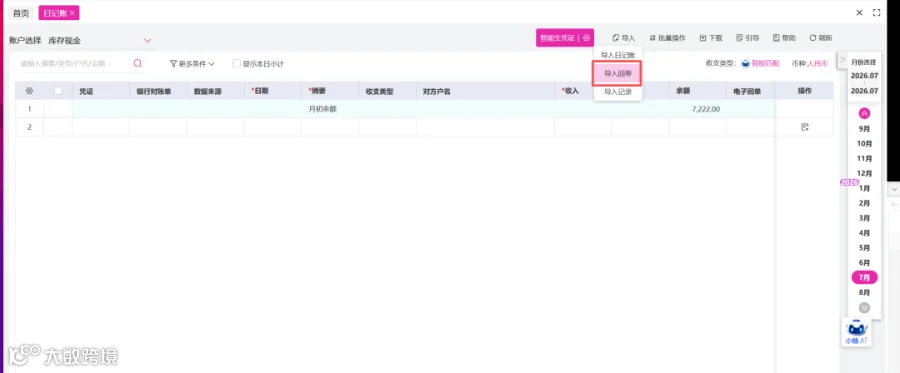Click the 刷新 refresh icon
900x373 pixels.
[813, 38]
